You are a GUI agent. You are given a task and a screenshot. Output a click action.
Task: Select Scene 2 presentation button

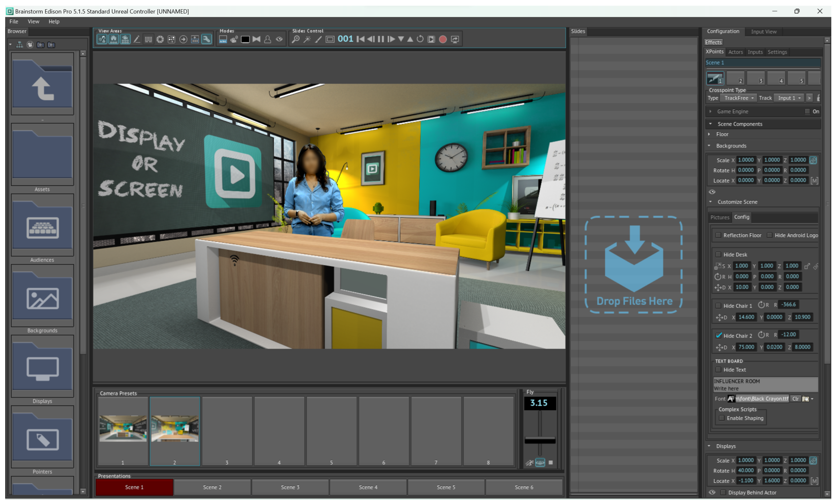212,487
